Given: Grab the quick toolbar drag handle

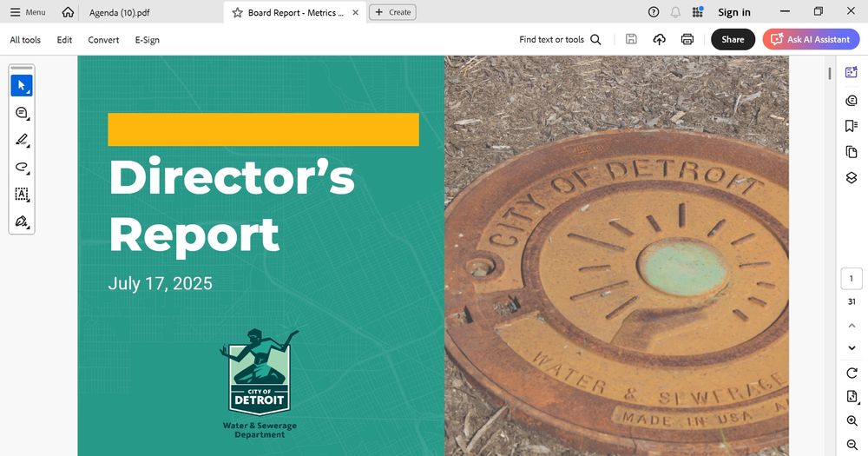Looking at the screenshot, I should pos(22,68).
